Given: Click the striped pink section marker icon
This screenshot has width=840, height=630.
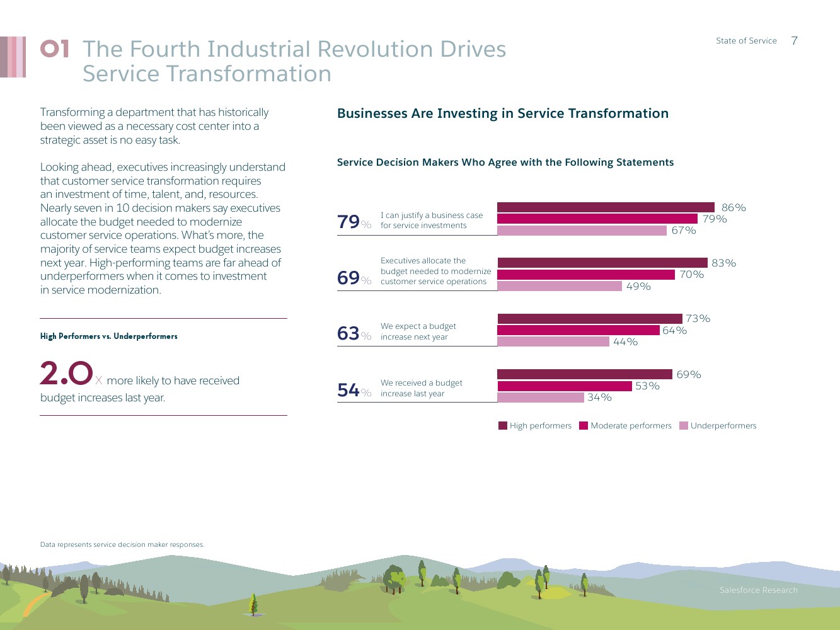Looking at the screenshot, I should 13,57.
